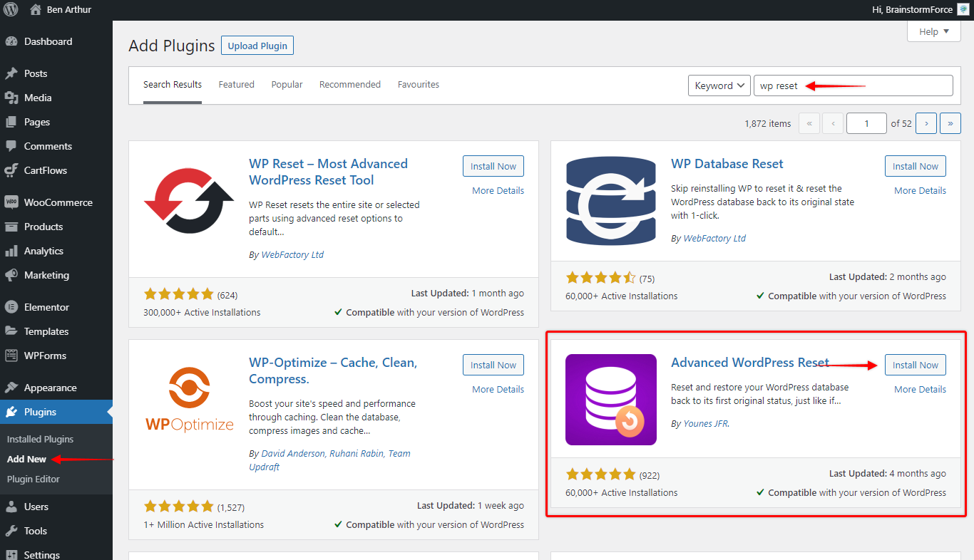Click the Upload Plugin button
Image resolution: width=974 pixels, height=560 pixels.
click(257, 46)
